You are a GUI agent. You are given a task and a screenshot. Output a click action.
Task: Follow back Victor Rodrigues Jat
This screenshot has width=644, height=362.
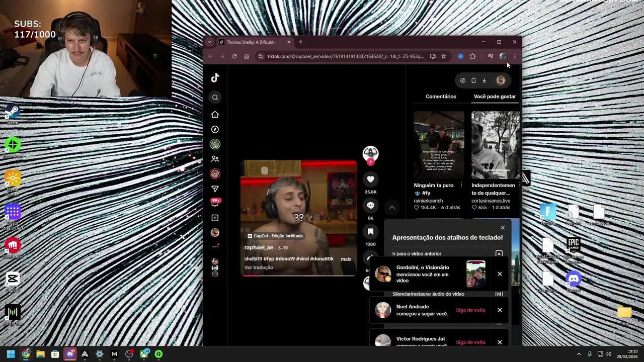coord(470,342)
